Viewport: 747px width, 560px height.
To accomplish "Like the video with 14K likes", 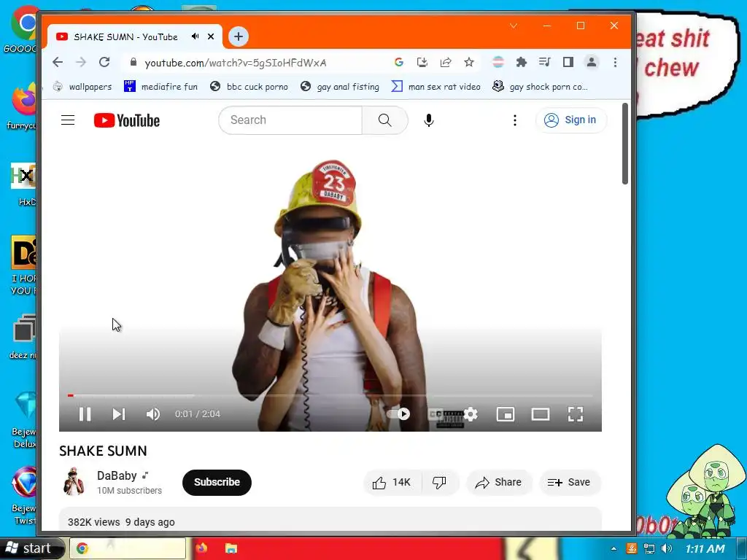I will click(x=392, y=483).
